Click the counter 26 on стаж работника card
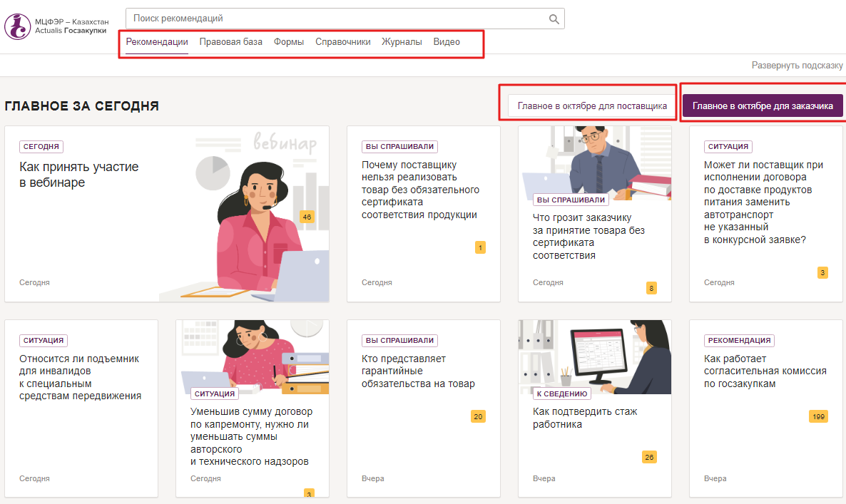This screenshot has height=504, width=846. tap(648, 456)
